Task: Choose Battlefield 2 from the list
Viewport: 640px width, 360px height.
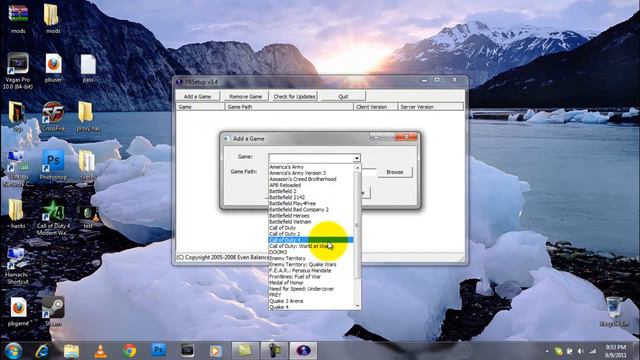Action: point(311,191)
